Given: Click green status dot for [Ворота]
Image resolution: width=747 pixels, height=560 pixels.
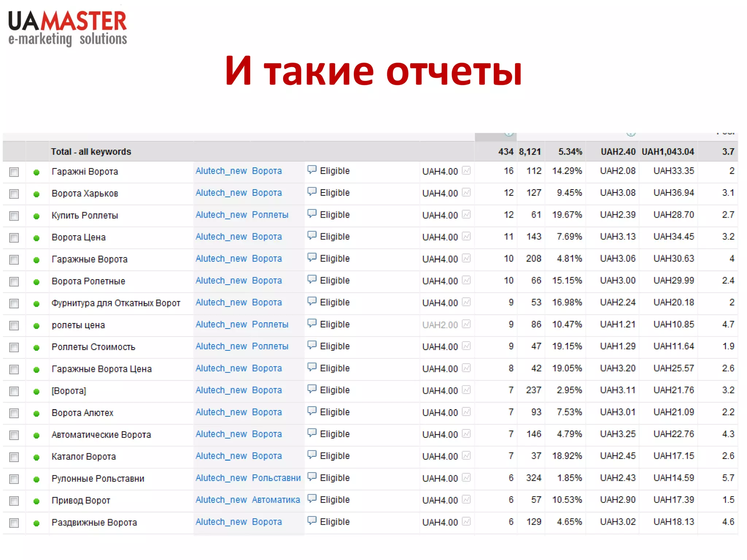Looking at the screenshot, I should [x=36, y=392].
